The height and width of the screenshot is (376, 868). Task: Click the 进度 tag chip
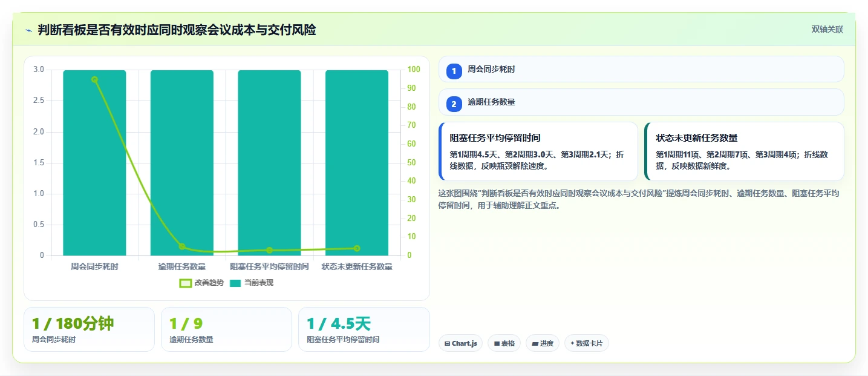point(543,343)
